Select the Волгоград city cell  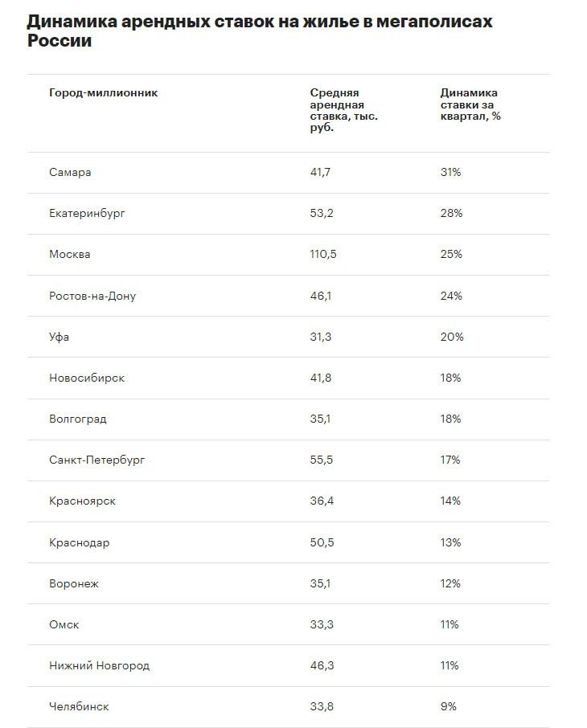(78, 419)
